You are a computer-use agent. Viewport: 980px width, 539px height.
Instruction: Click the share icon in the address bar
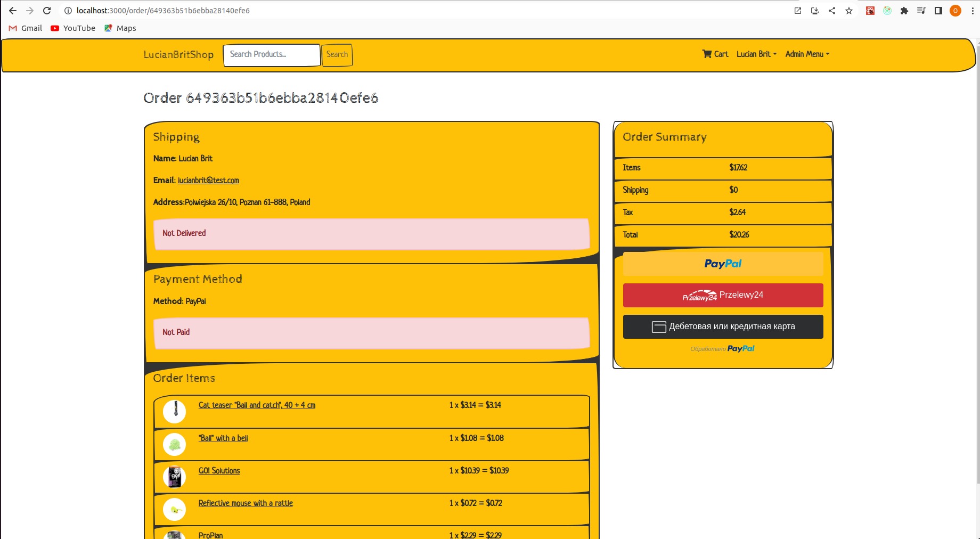click(x=832, y=11)
